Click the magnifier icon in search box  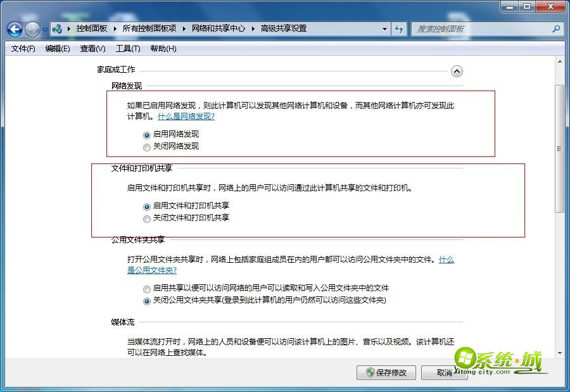coord(556,28)
